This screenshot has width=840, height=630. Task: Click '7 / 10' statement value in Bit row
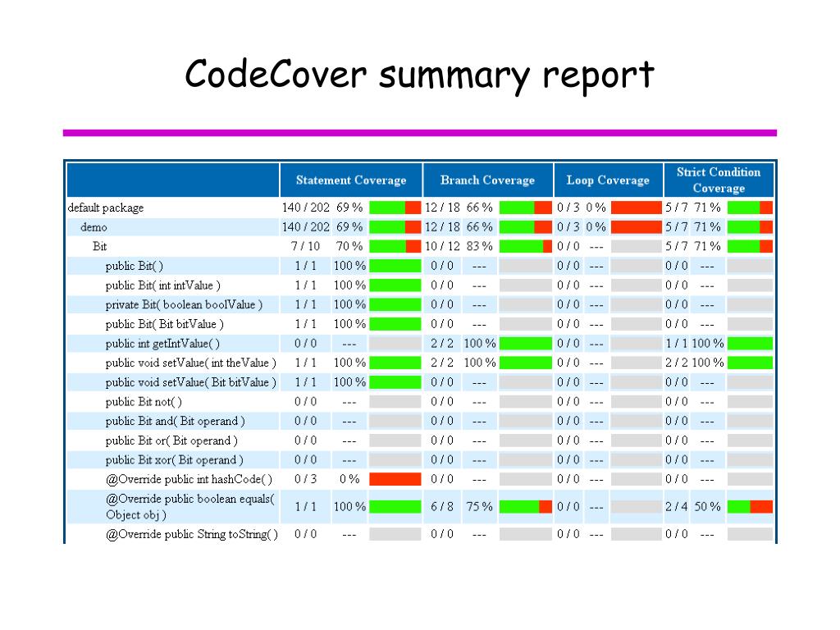click(x=305, y=246)
